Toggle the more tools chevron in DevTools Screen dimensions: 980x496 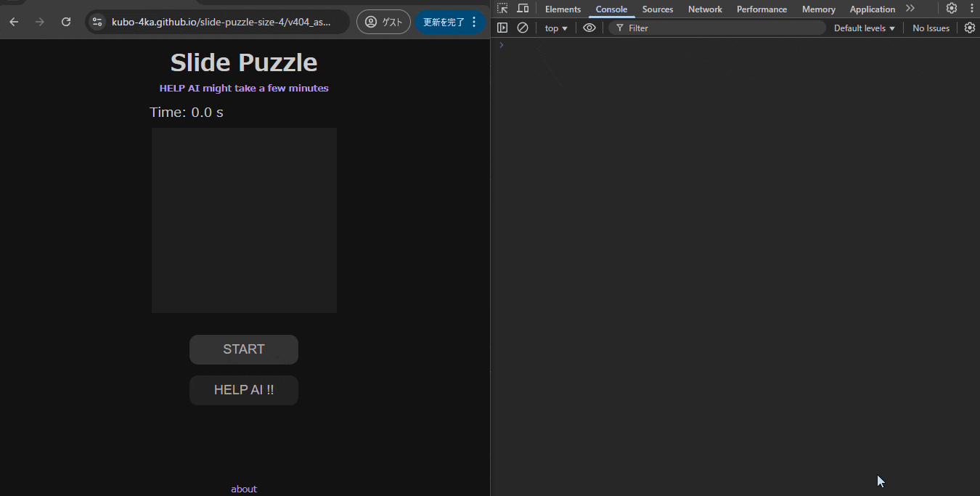[x=910, y=9]
